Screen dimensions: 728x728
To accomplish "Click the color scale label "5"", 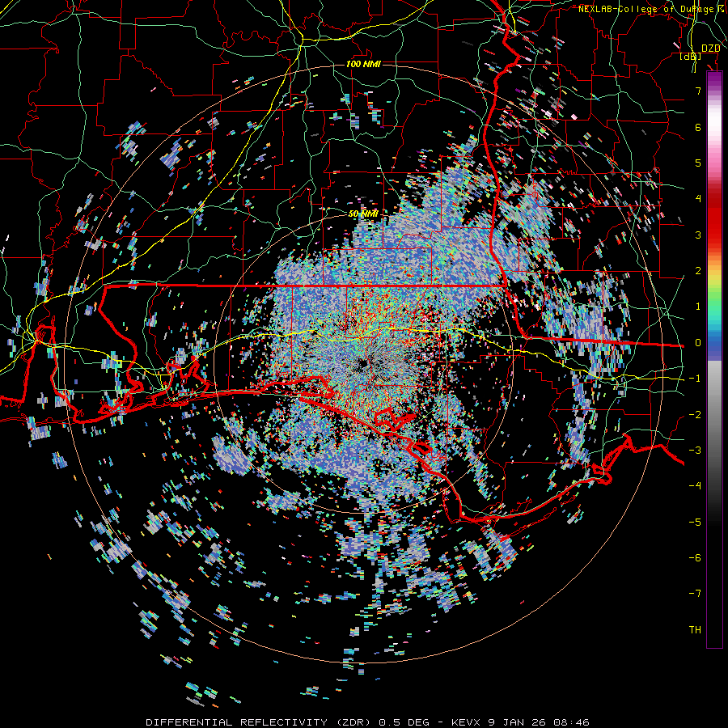I will point(698,163).
